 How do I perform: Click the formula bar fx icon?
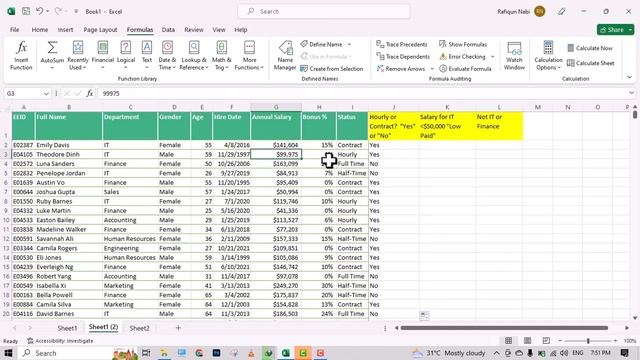[x=90, y=93]
